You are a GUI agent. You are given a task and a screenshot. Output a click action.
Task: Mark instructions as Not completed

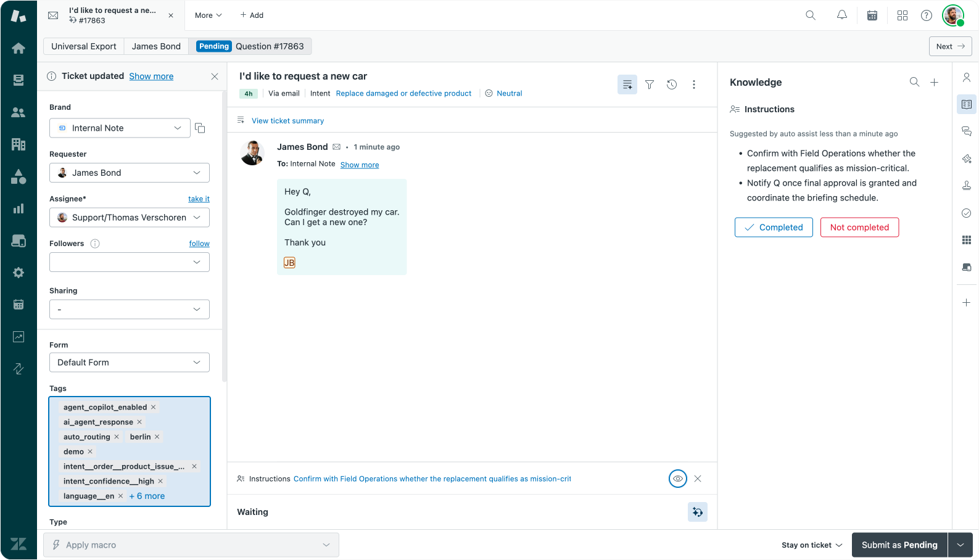point(859,227)
